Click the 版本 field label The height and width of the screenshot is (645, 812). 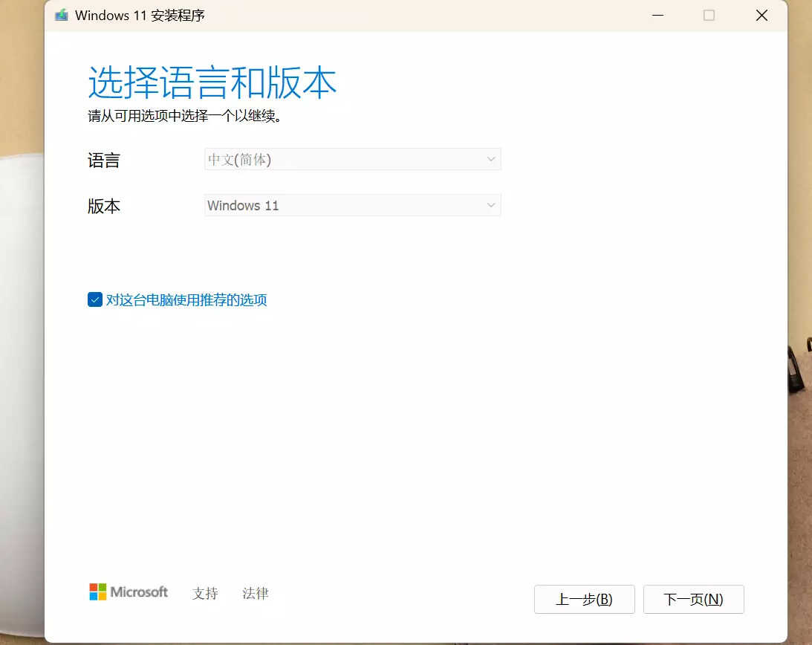[104, 206]
